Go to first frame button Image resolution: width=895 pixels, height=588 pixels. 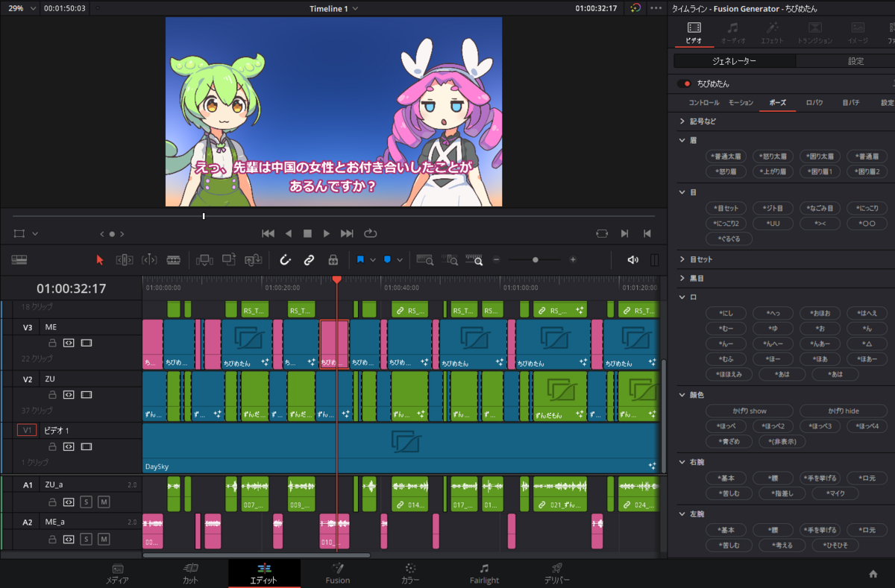268,233
